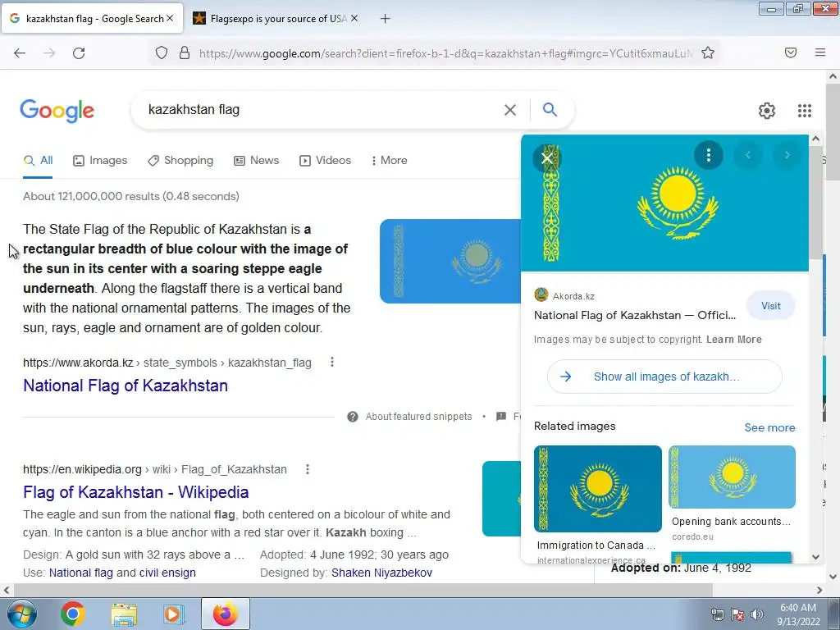Click the National Flag of Kazakhstan — Offici... title
This screenshot has width=840, height=630.
coord(635,316)
